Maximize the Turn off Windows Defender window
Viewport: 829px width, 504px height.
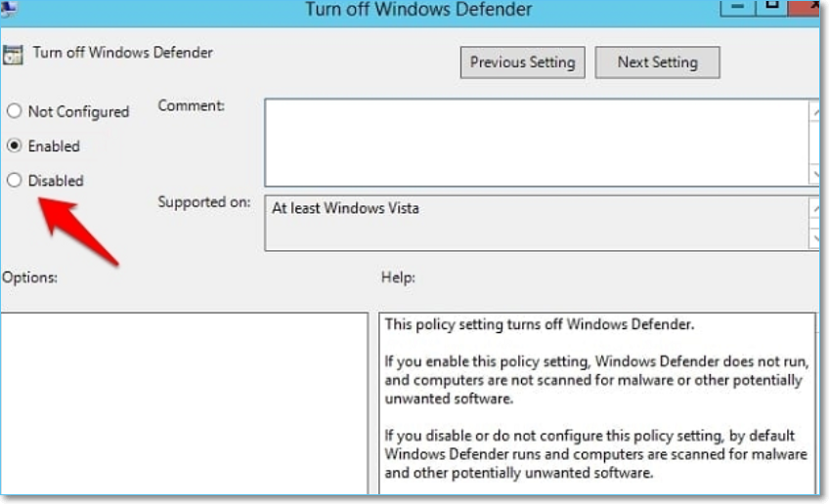[x=771, y=7]
